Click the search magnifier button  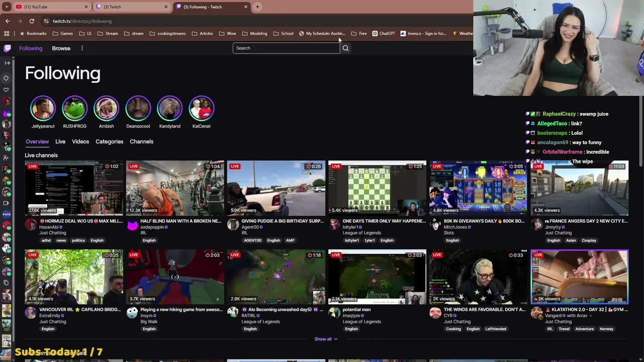pos(345,48)
